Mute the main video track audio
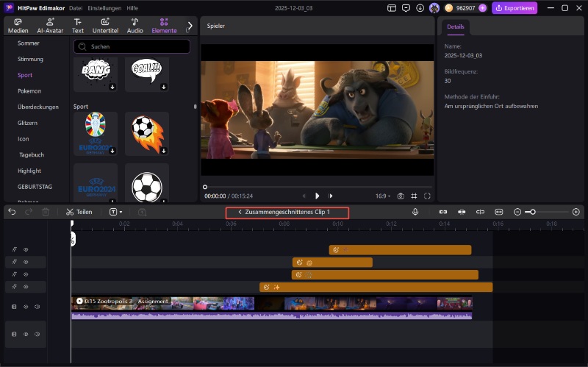The width and height of the screenshot is (588, 367). (x=37, y=307)
